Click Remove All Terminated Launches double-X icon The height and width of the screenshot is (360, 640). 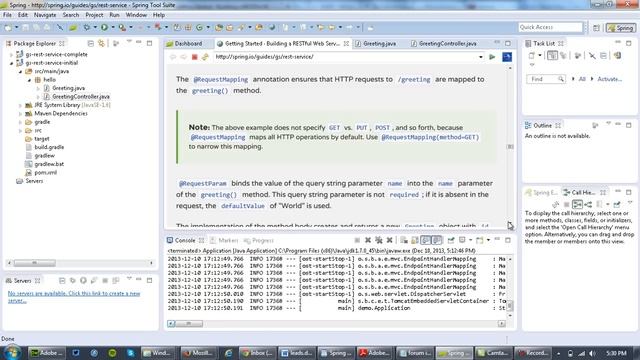pos(379,240)
